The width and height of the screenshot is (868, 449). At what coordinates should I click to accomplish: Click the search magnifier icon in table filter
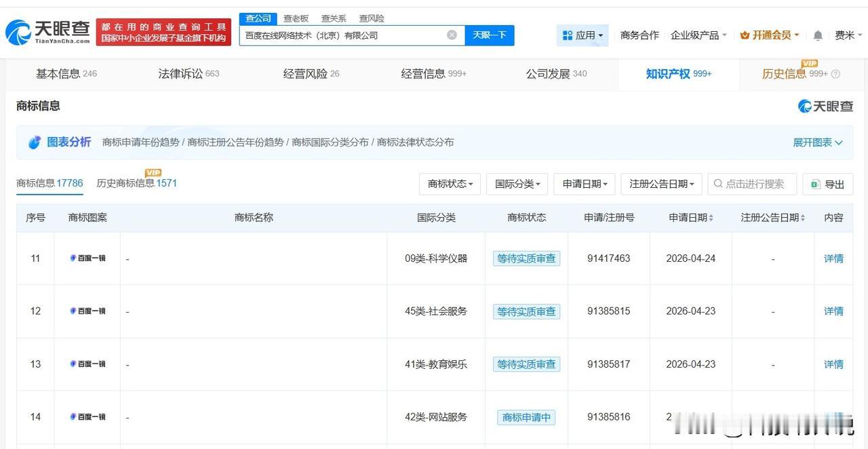coord(718,184)
